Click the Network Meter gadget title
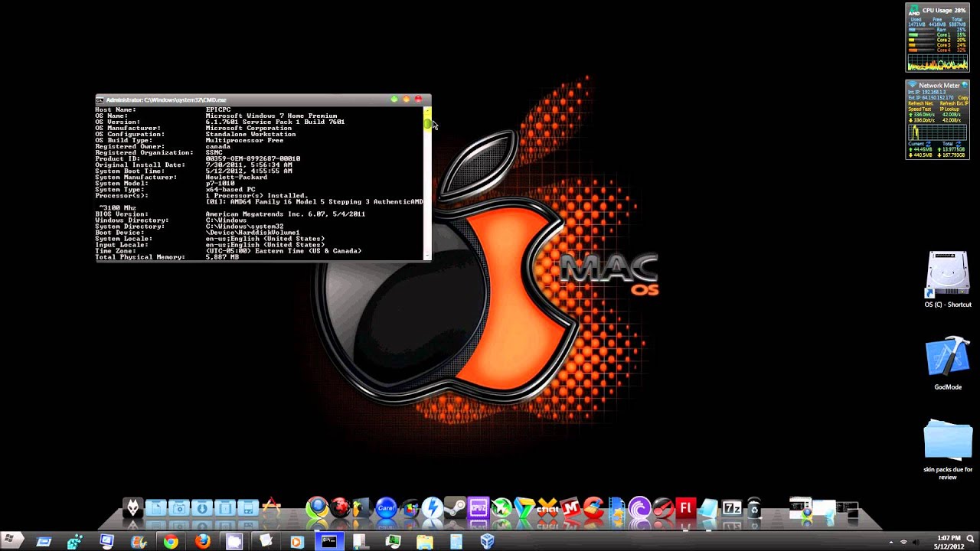Viewport: 980px width, 551px height. 939,85
